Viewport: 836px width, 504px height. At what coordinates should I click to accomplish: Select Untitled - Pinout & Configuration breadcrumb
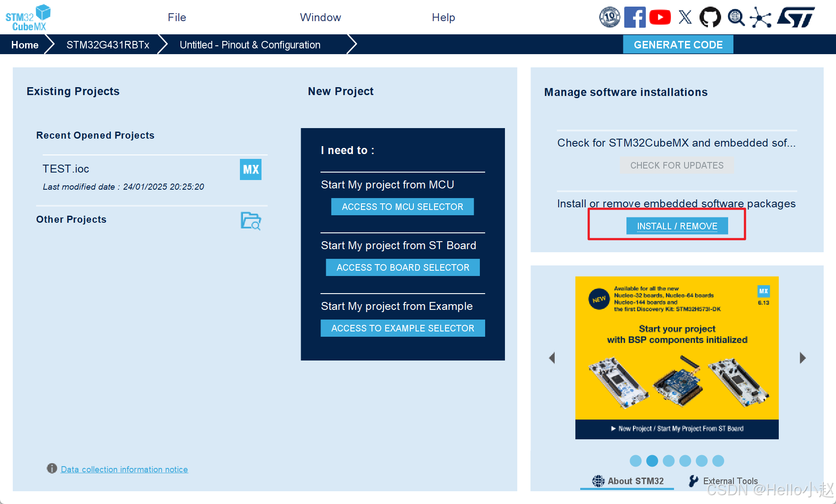coord(250,45)
